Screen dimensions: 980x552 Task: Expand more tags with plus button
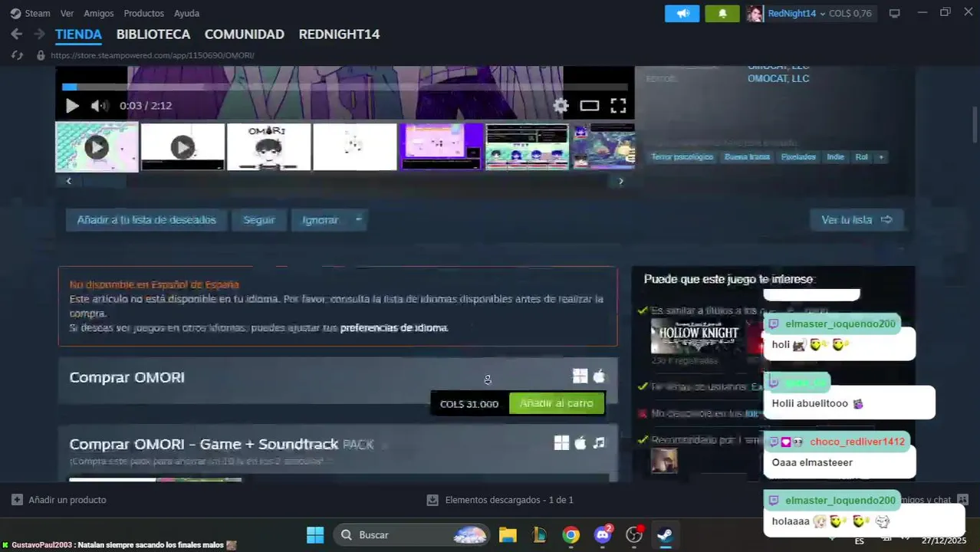881,157
